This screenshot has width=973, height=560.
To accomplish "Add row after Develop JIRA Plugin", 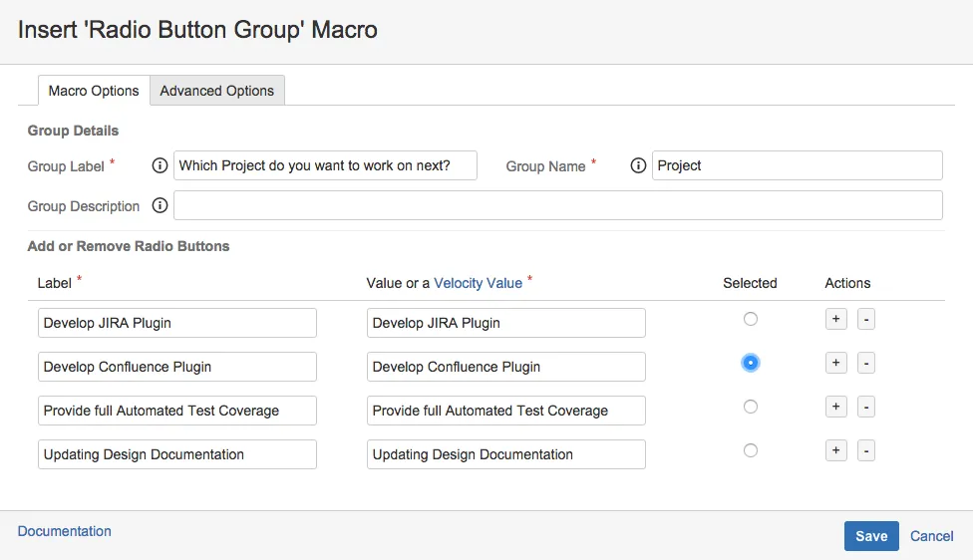I will (835, 320).
